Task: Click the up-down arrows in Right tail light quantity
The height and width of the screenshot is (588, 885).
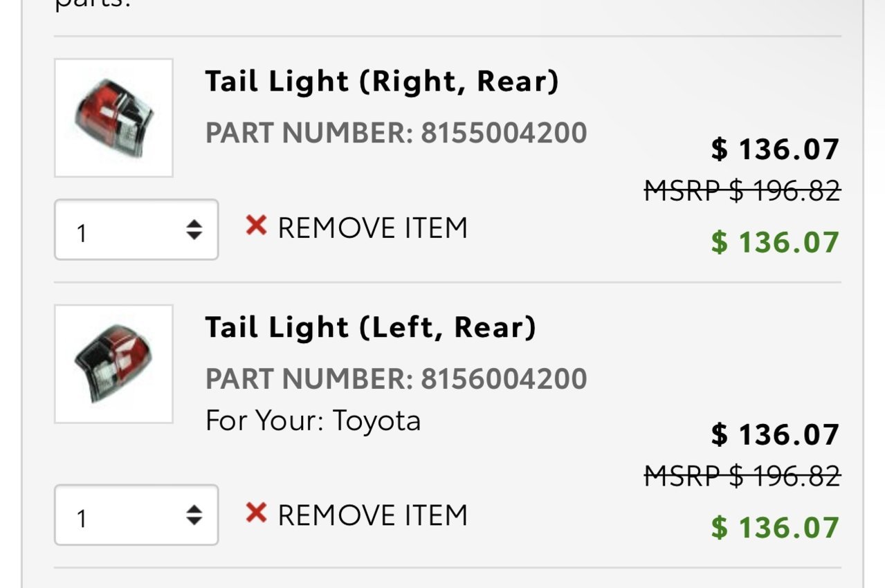Action: 194,230
